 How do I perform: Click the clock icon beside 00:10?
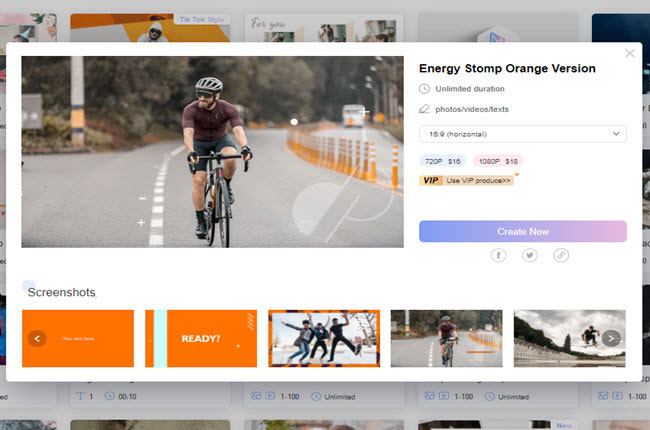point(109,396)
